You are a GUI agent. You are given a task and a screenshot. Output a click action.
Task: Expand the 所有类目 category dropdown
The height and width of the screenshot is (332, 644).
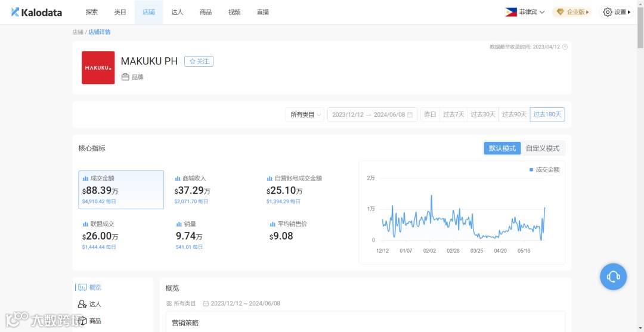click(x=305, y=114)
